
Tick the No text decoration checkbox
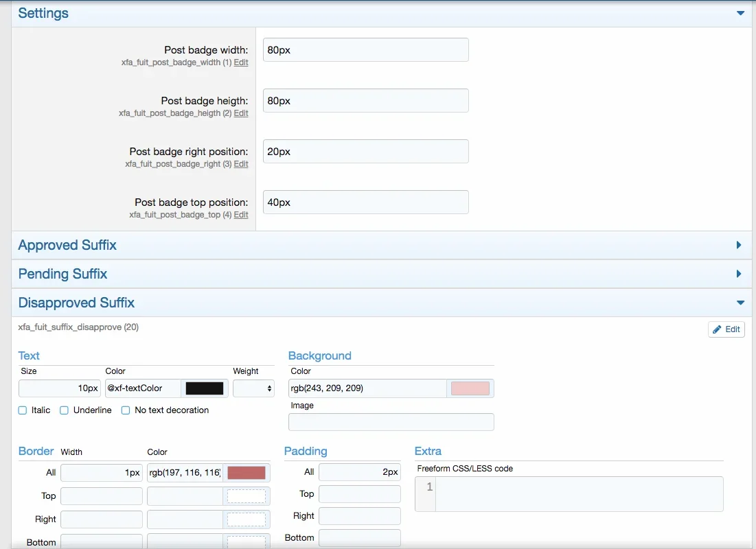point(126,410)
